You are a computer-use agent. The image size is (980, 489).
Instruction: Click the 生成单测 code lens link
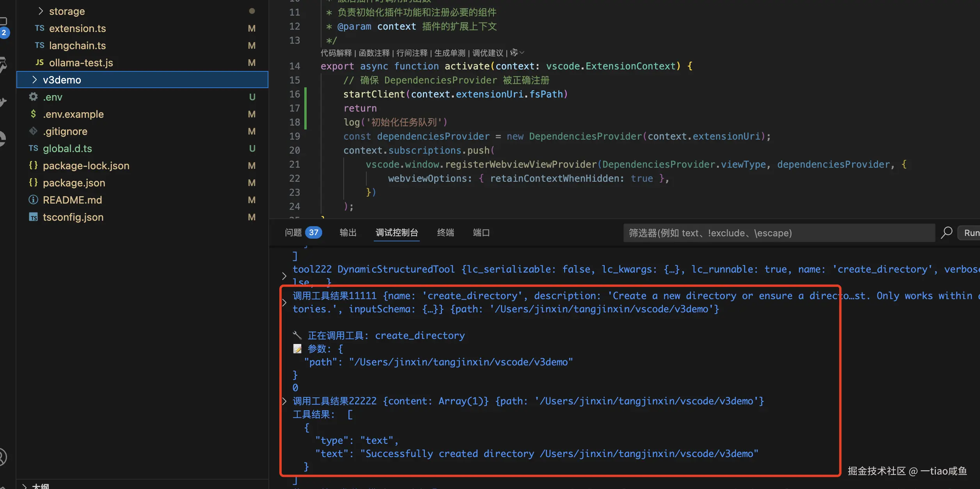(x=449, y=53)
